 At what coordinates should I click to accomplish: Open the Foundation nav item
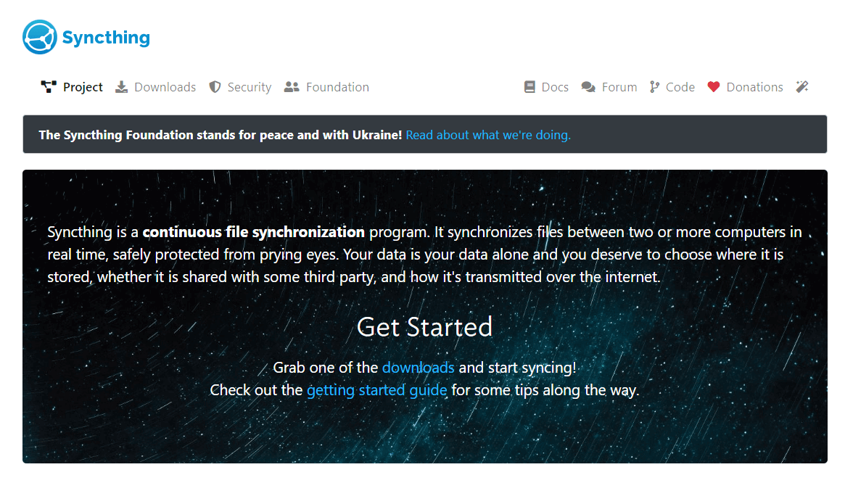pos(337,87)
